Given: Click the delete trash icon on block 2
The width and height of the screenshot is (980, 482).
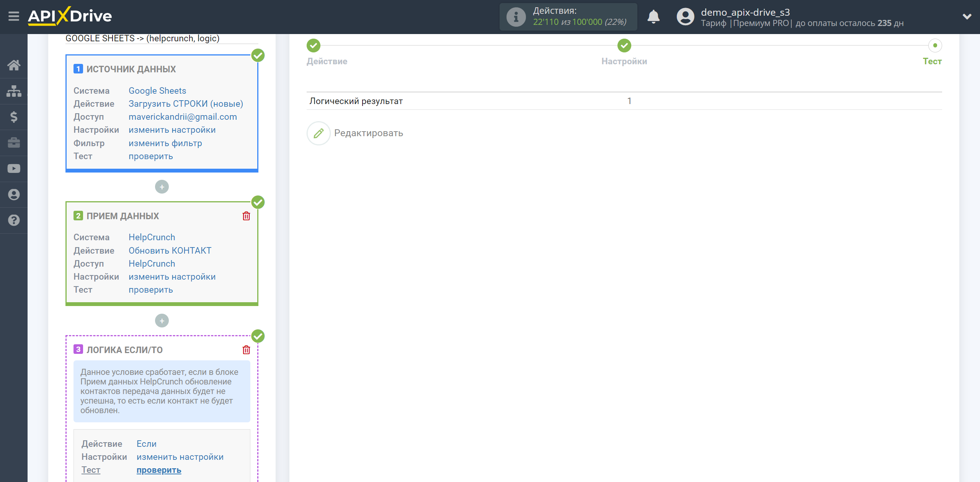Looking at the screenshot, I should [x=246, y=216].
